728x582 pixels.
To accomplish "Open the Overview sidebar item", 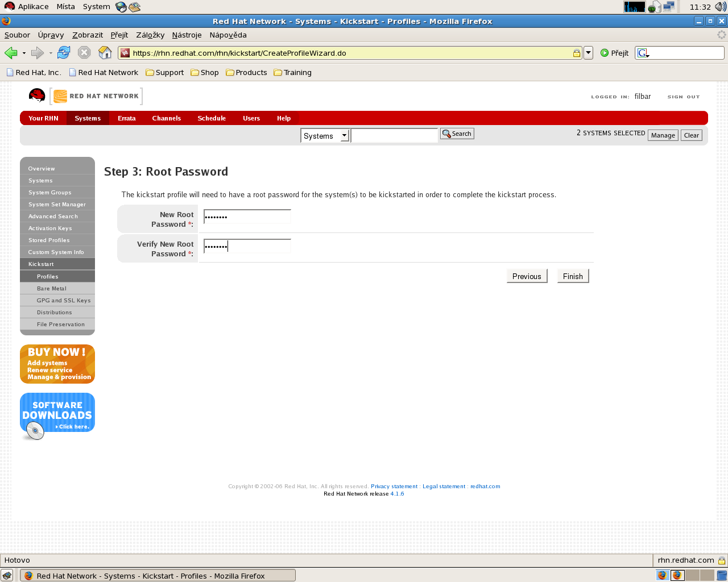I will click(x=57, y=168).
